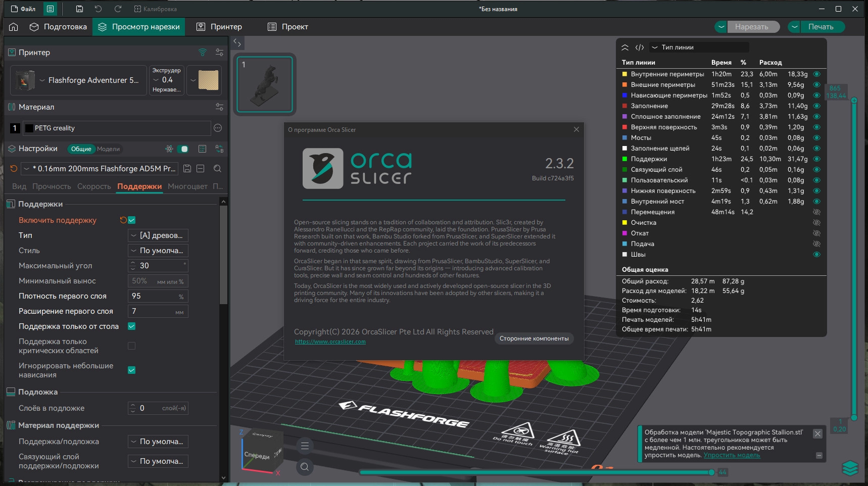Hide Внутренние периметры lines in preview

pos(816,74)
